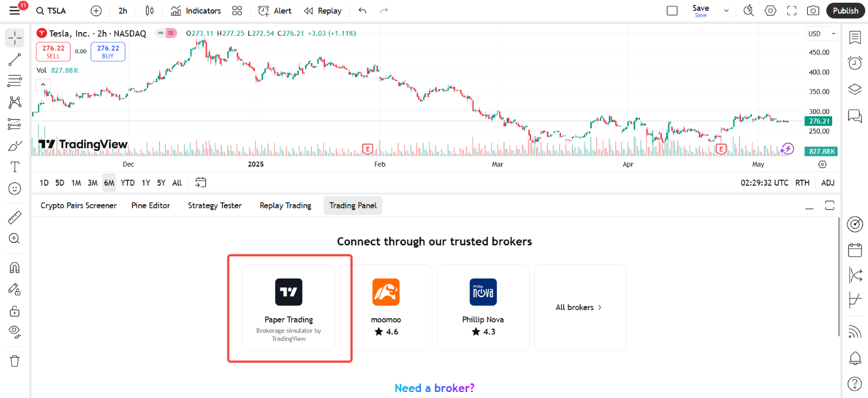Viewport: 868px width, 398px height.
Task: Expand the Save layout dropdown arrow
Action: click(726, 11)
